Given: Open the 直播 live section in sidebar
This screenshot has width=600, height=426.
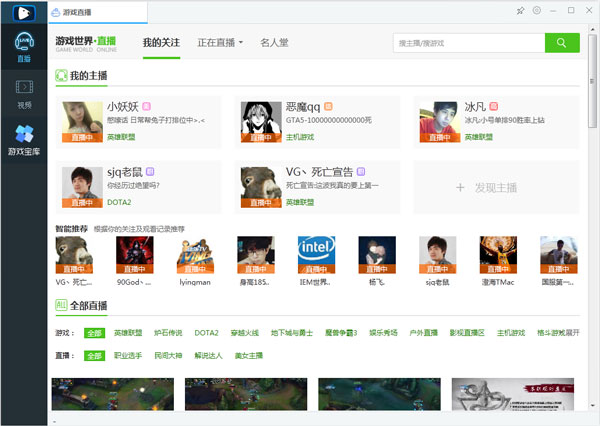Looking at the screenshot, I should click(24, 47).
